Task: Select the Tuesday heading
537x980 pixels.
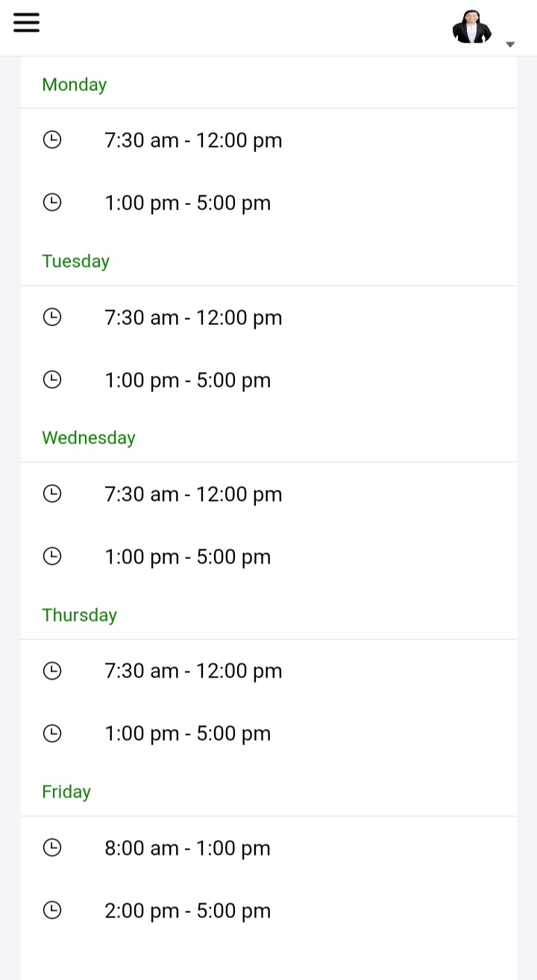Action: [76, 262]
